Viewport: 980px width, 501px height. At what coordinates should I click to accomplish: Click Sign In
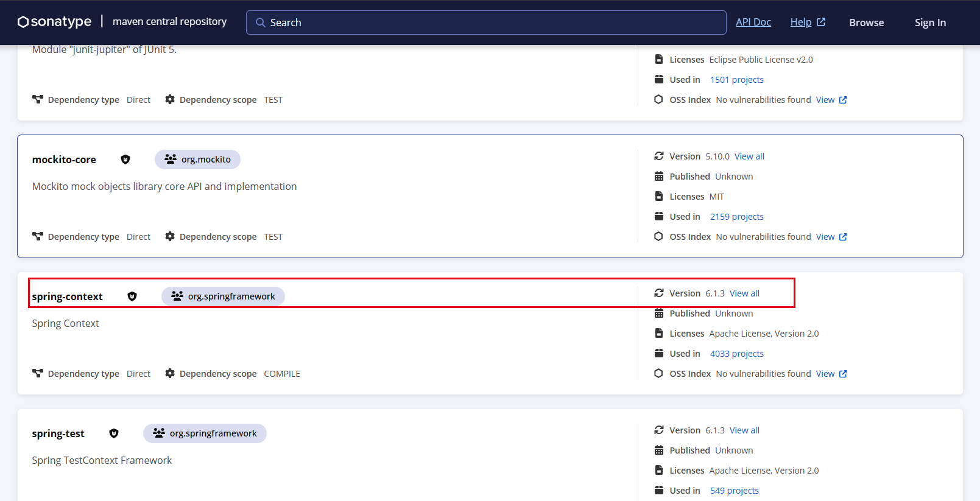coord(930,23)
